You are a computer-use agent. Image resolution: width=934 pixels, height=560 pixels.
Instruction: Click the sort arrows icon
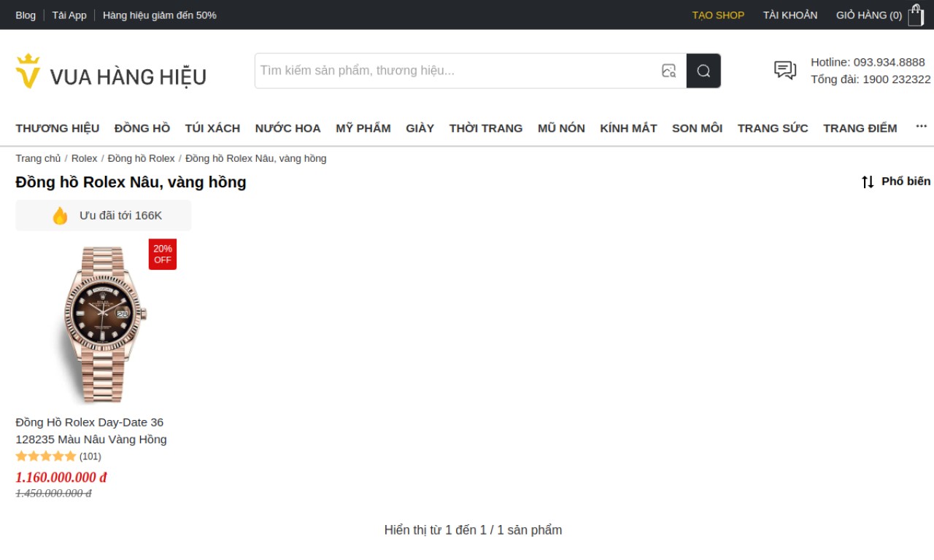[x=868, y=182]
